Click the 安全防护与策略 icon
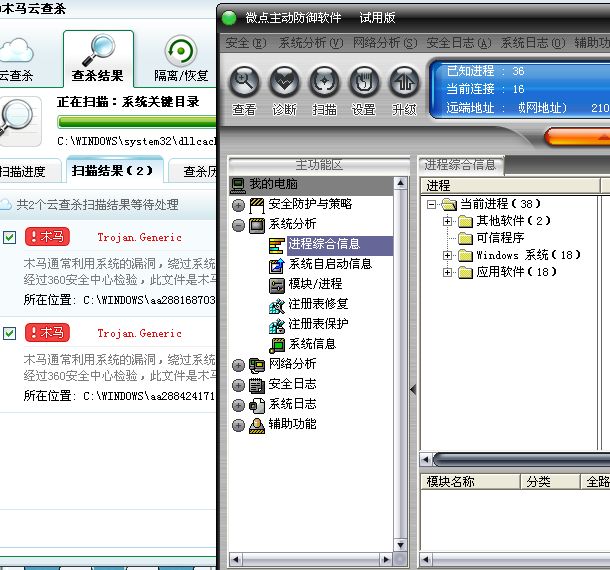Viewport: 610px width, 570px height. click(257, 205)
